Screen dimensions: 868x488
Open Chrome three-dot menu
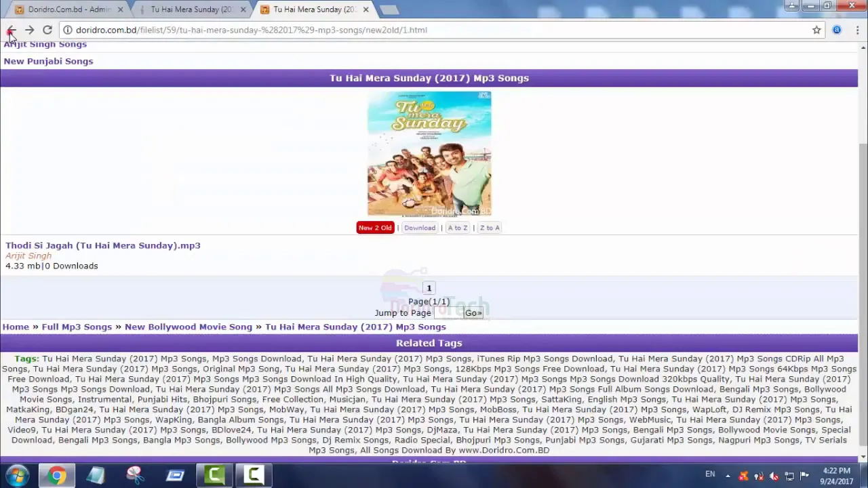click(857, 30)
